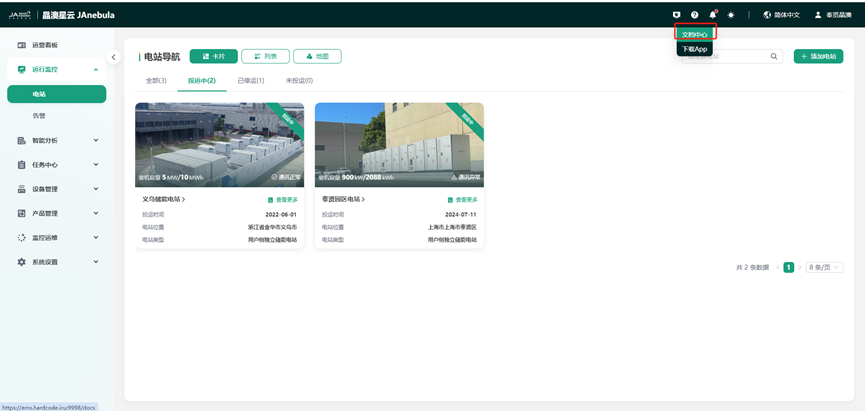
Task: Open the help question-mark icon
Action: 695,15
